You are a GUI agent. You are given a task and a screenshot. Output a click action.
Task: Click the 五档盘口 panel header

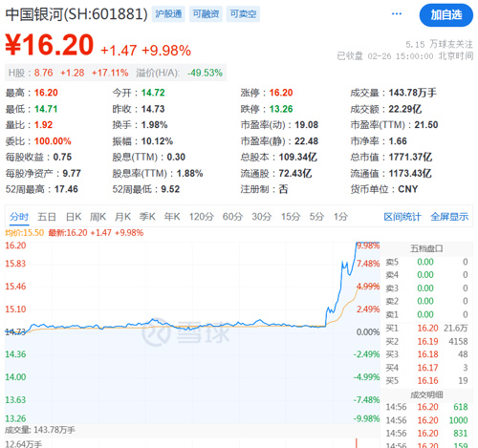coord(426,248)
